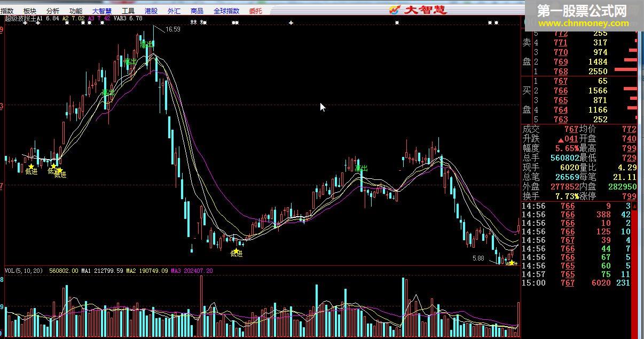Click sell order price 768
This screenshot has width=644, height=339.
561,72
